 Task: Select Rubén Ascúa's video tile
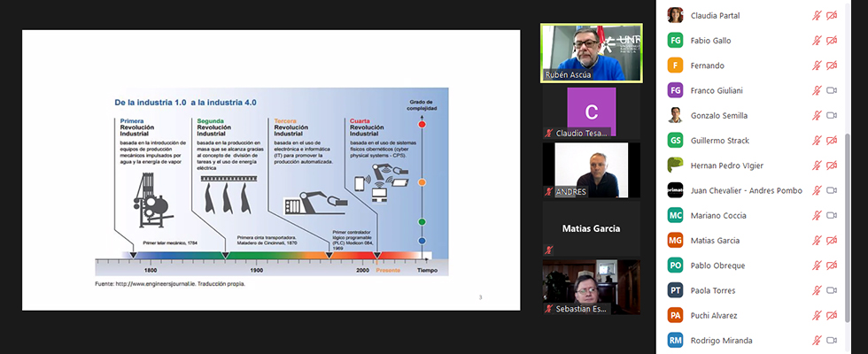(x=592, y=53)
